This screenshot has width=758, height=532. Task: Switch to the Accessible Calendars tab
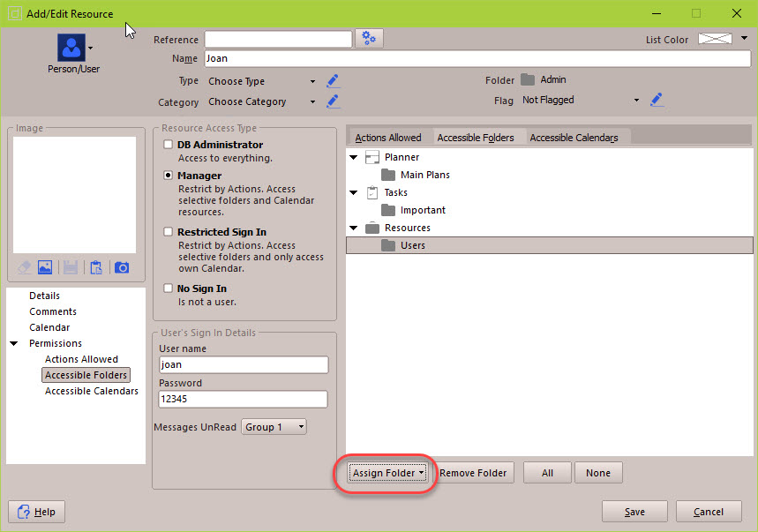tap(574, 138)
